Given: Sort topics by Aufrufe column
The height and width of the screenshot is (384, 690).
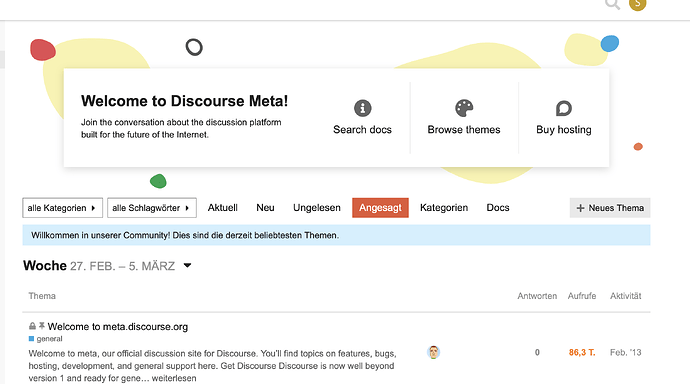Looking at the screenshot, I should tap(582, 296).
